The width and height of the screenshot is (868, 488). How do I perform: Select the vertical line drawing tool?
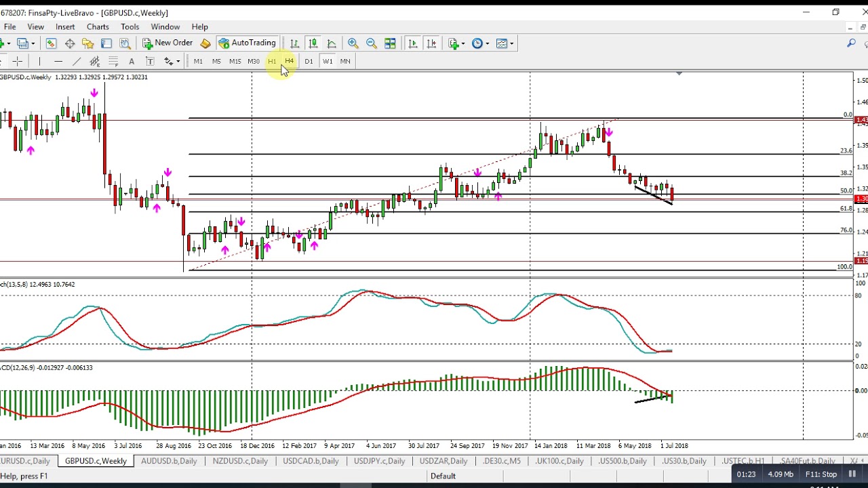click(39, 62)
